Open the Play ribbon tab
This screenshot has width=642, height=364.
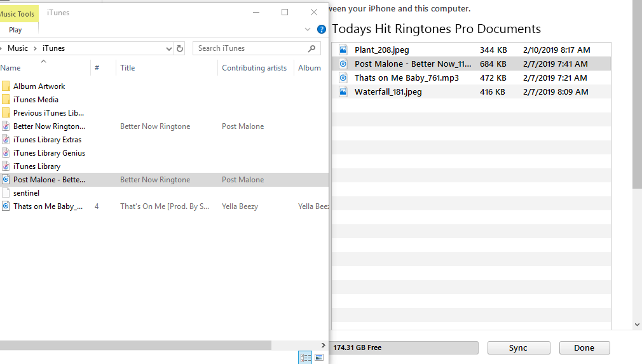[x=15, y=30]
